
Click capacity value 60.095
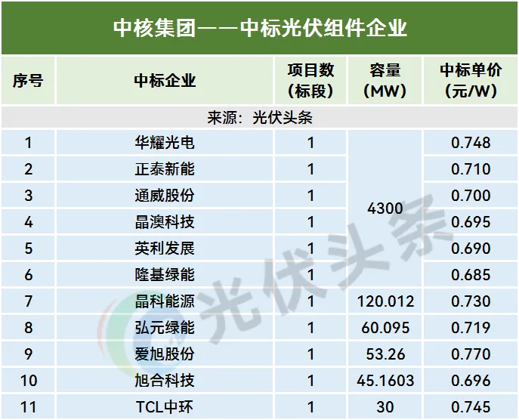point(385,328)
